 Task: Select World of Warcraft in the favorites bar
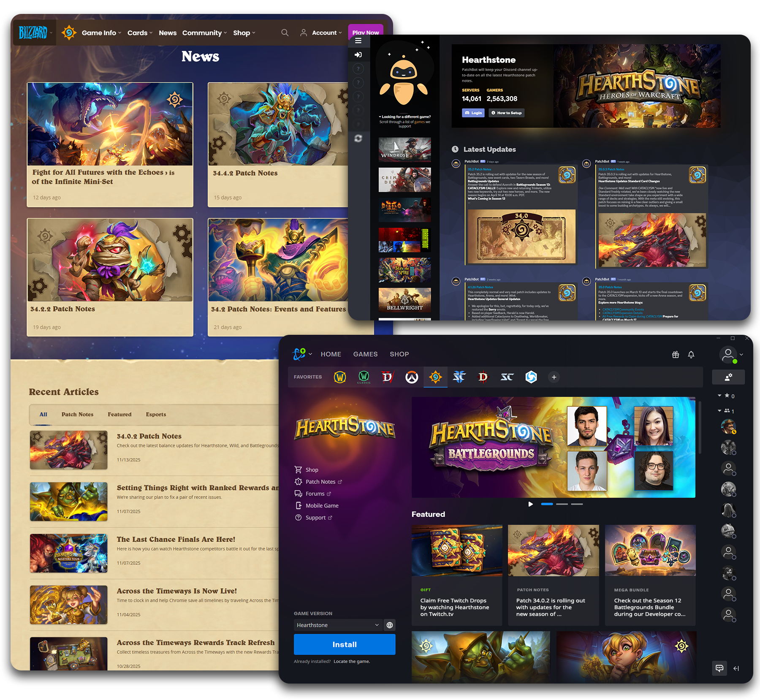340,377
